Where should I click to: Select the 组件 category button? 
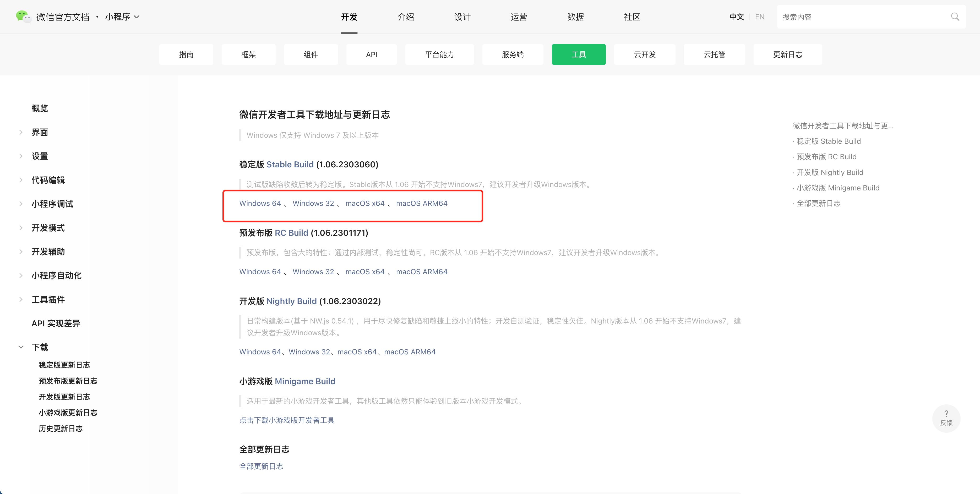coord(311,54)
